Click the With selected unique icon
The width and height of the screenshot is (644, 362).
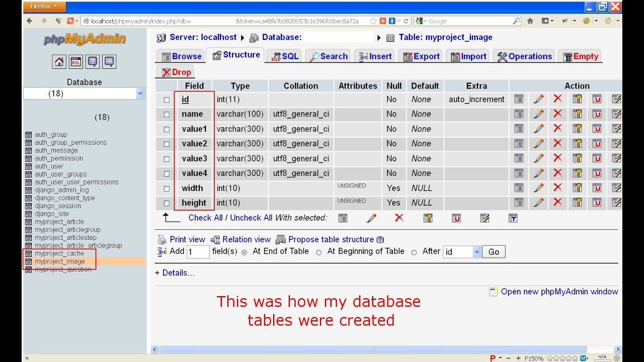pyautogui.click(x=456, y=218)
